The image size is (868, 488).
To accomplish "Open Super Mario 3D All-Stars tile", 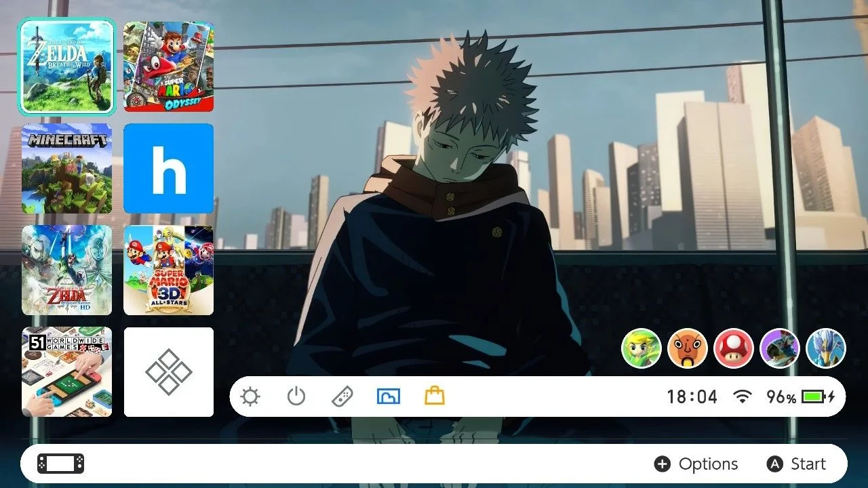I will point(168,270).
